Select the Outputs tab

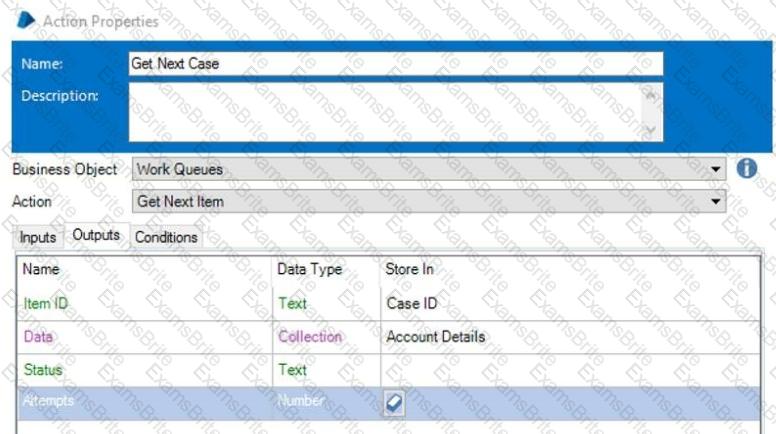[96, 236]
